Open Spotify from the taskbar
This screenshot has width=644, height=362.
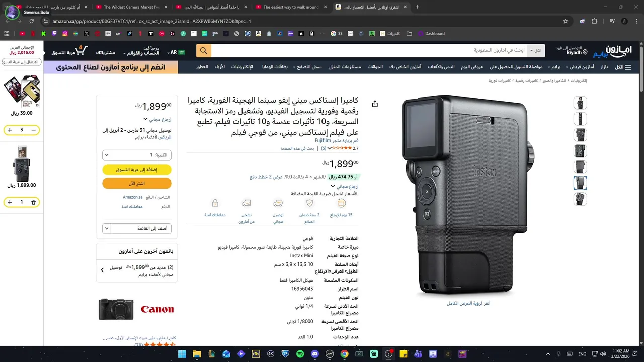click(x=300, y=354)
